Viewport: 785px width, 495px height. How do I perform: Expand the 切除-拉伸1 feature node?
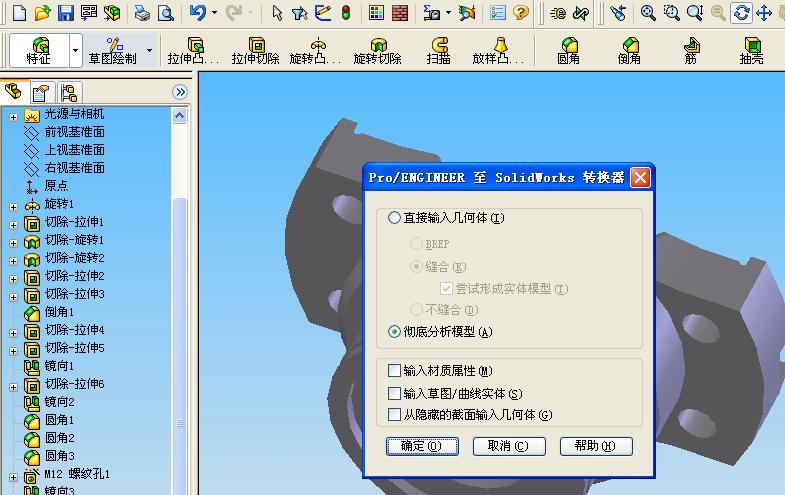tap(14, 225)
